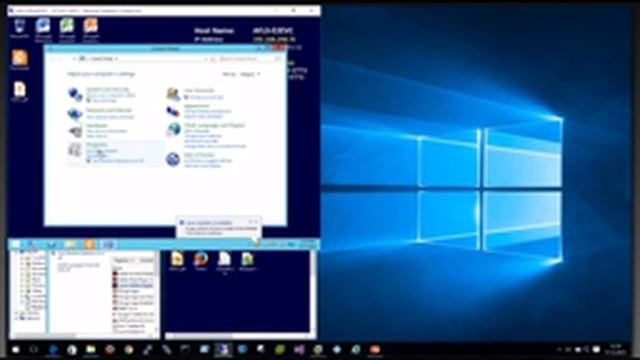Open PowerShell from the remote session taskbar
This screenshot has width=640, height=360.
[x=52, y=244]
